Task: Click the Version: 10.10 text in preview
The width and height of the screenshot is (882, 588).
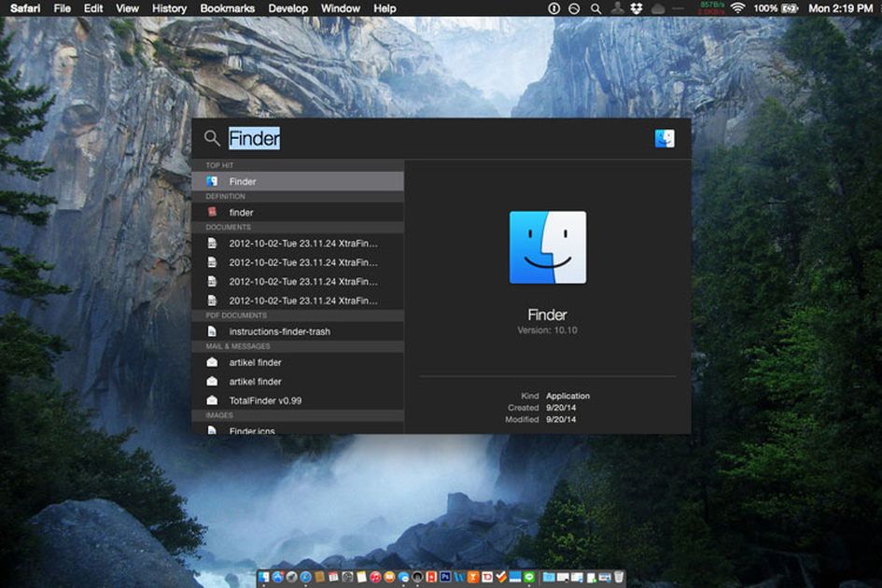Action: coord(547,330)
